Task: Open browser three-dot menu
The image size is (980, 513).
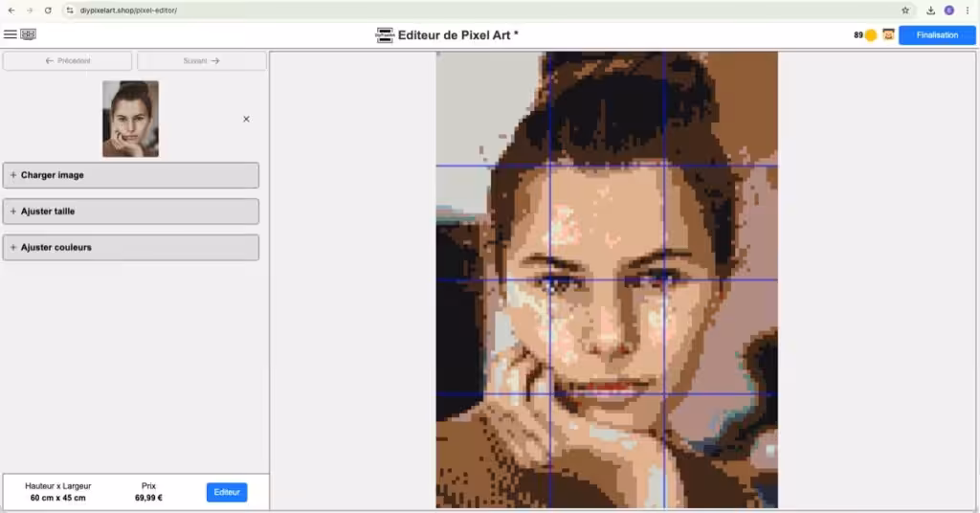Action: click(968, 11)
